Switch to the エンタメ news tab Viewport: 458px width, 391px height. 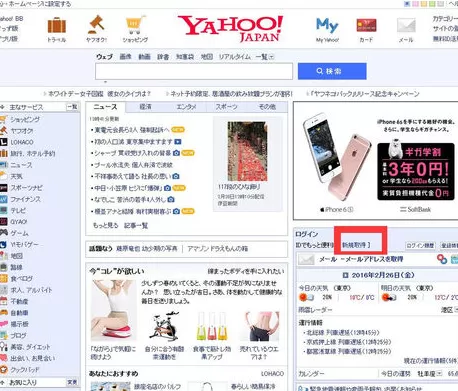pyautogui.click(x=186, y=107)
